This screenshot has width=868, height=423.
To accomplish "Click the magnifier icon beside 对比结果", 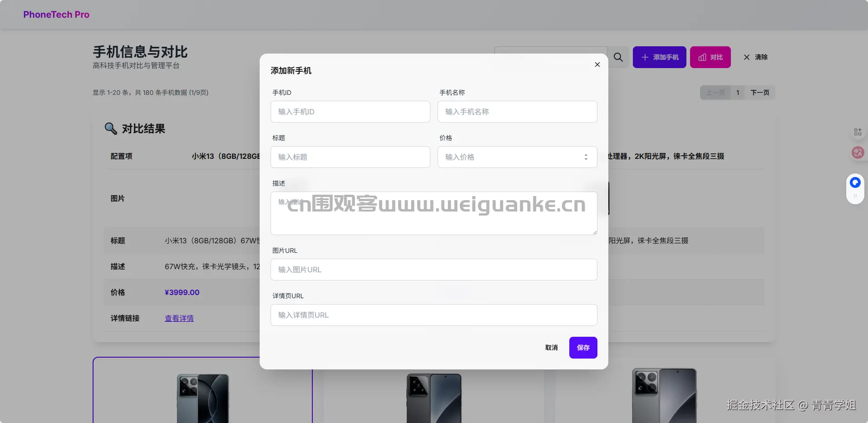I will point(111,128).
